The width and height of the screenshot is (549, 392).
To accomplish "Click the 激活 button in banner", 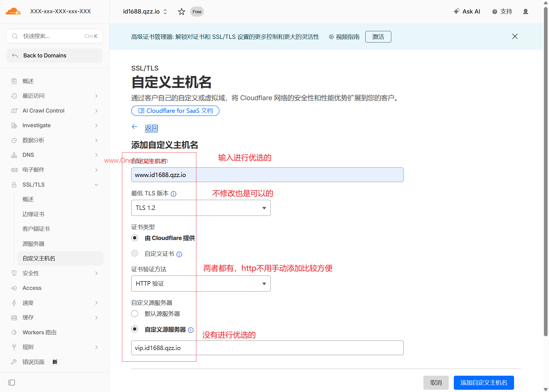I will click(378, 37).
